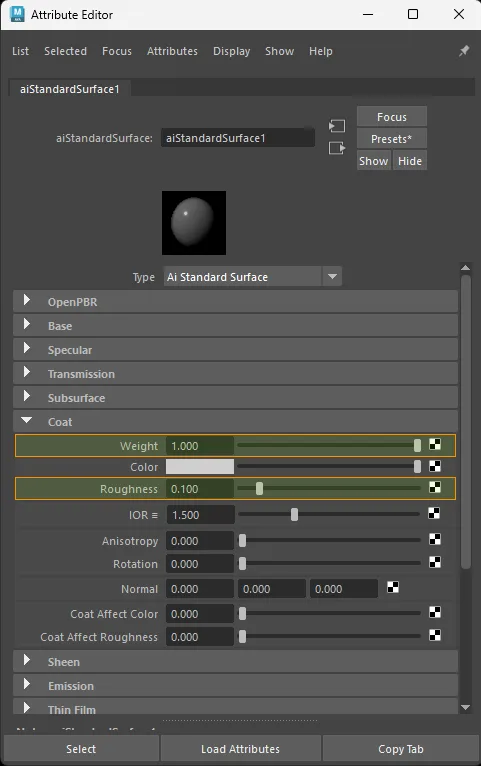The height and width of the screenshot is (766, 481).
Task: Expand the OpenPBR section
Action: [27, 300]
